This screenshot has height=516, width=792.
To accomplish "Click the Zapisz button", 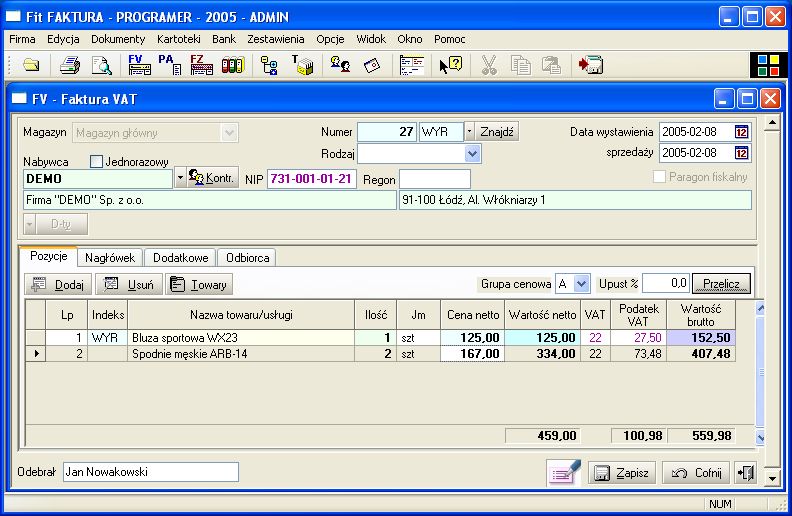I will point(622,473).
